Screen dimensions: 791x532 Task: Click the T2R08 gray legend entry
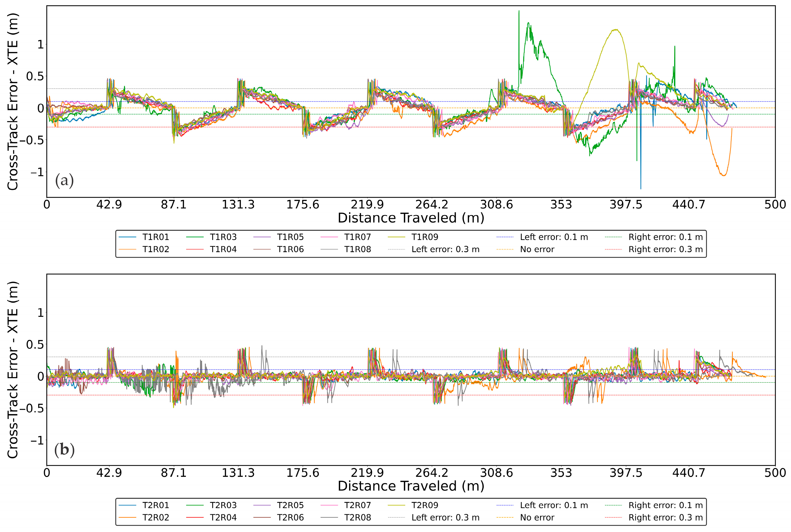pyautogui.click(x=357, y=517)
